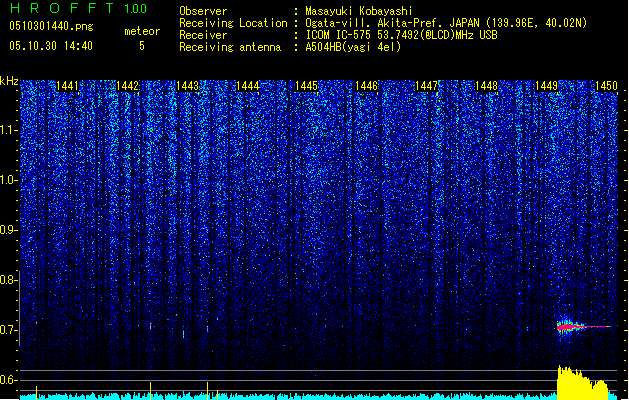Click the 1.0 kHz frequency tick label
This screenshot has height=400, width=629.
point(9,180)
